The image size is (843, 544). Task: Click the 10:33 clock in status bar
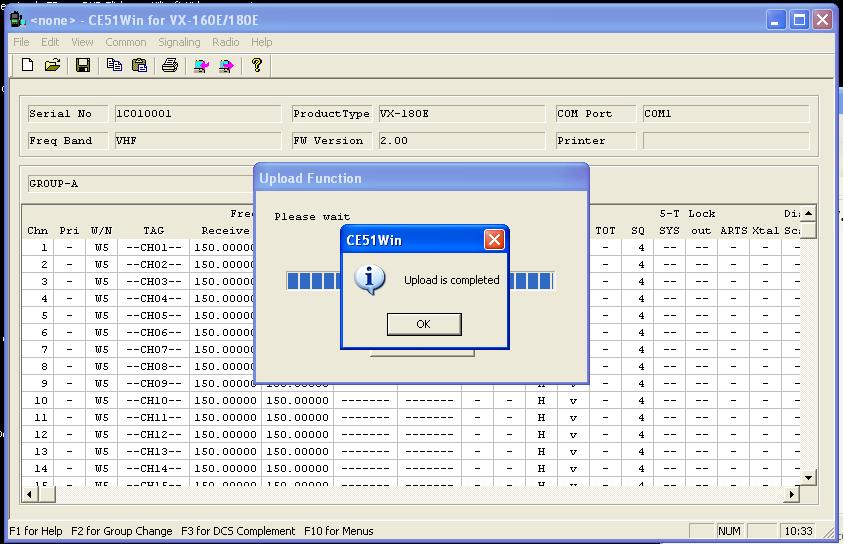tap(798, 531)
